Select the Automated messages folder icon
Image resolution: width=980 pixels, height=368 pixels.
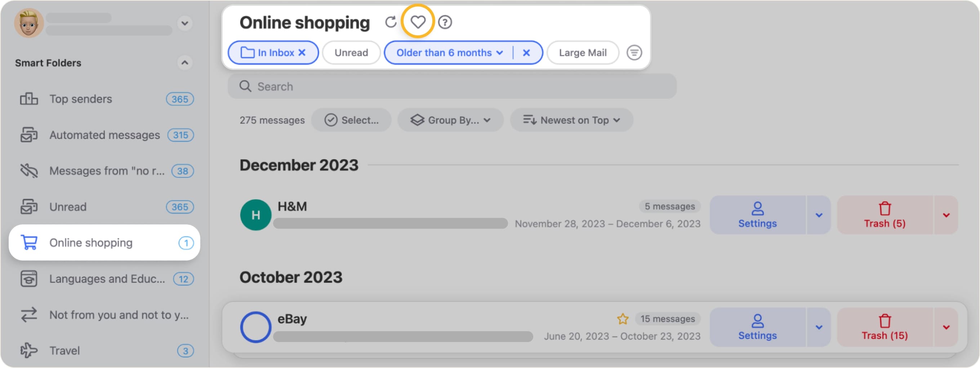point(29,135)
